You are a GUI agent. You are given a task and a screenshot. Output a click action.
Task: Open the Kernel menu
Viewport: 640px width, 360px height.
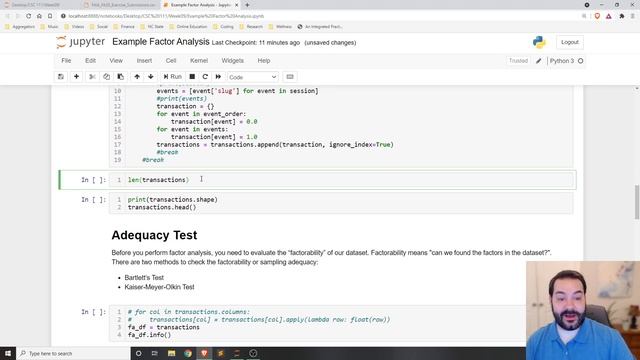(x=199, y=60)
